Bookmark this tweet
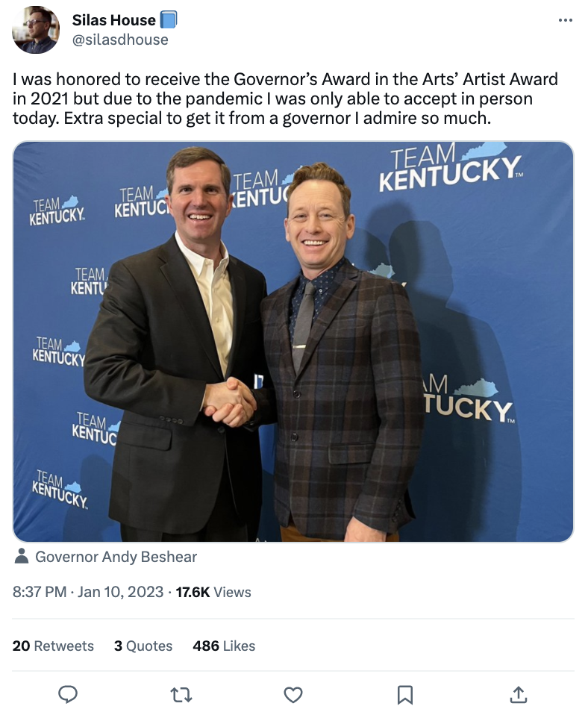588x715 pixels. pos(405,695)
